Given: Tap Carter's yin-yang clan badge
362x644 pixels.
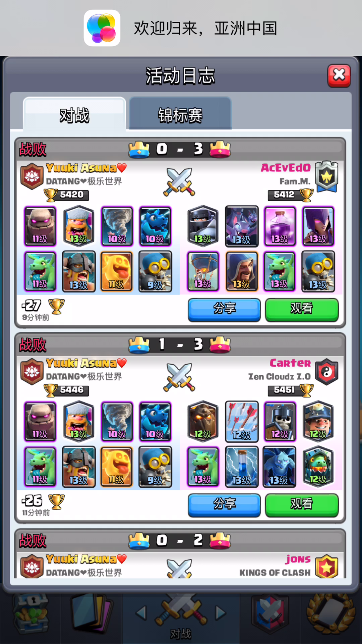Looking at the screenshot, I should [x=327, y=372].
